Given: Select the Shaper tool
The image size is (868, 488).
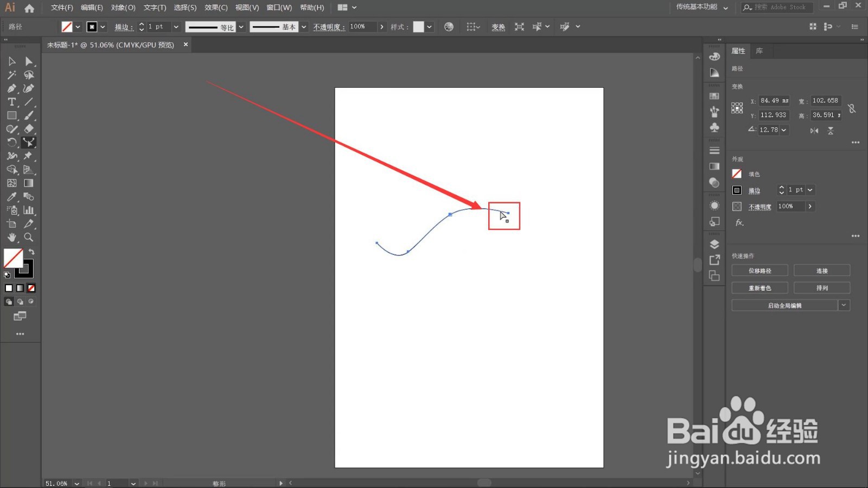Looking at the screenshot, I should (x=12, y=129).
